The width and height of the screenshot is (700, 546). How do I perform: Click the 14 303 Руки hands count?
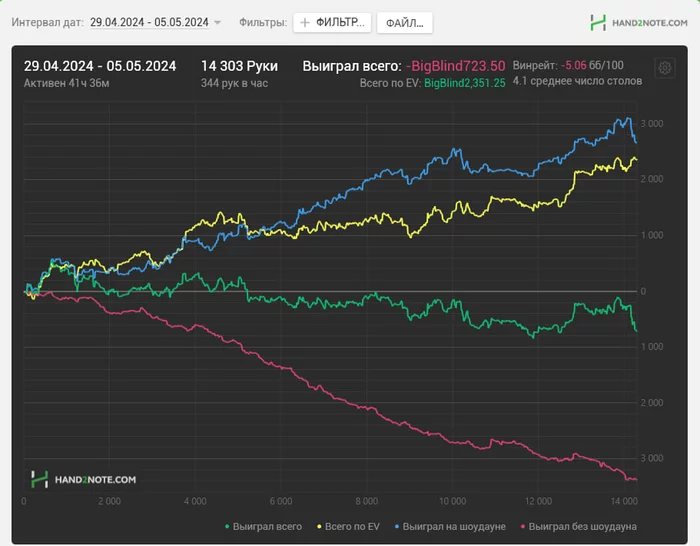(x=239, y=66)
